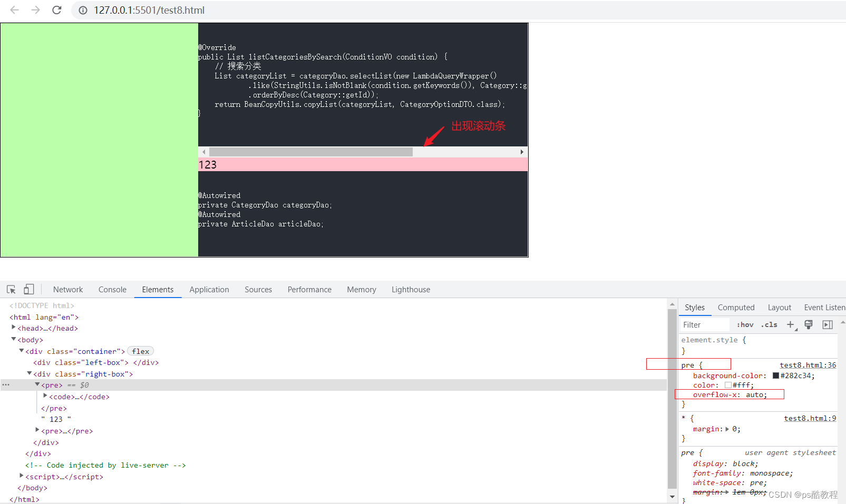The height and width of the screenshot is (504, 846).
Task: Toggle the :hov element state panel
Action: [745, 325]
